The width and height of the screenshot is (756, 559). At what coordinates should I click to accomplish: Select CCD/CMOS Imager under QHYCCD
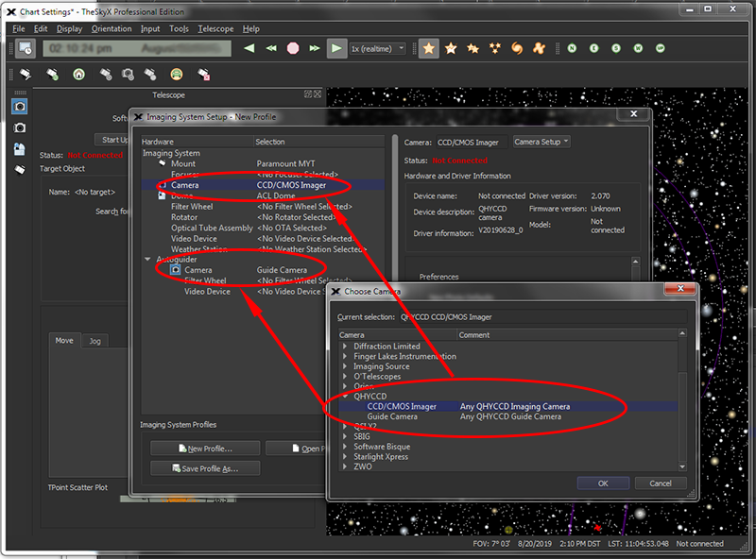point(508,406)
